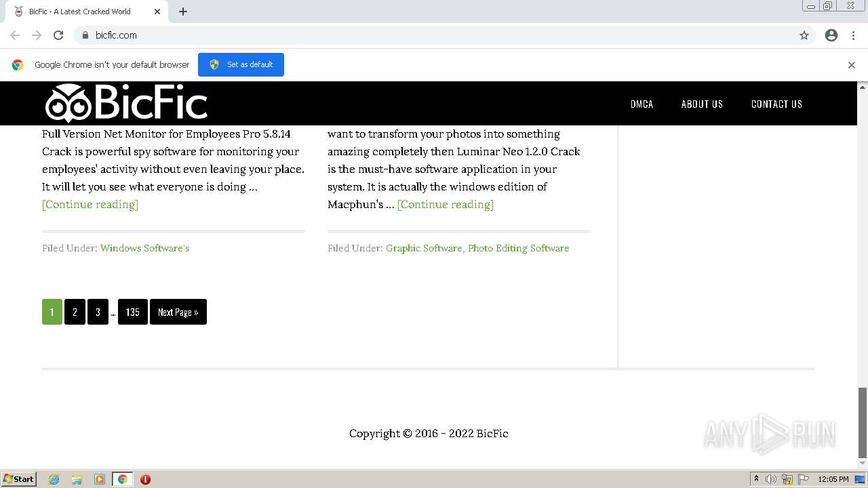Screen dimensions: 868x488
Task: Open Graphic Software category link
Action: tap(424, 248)
